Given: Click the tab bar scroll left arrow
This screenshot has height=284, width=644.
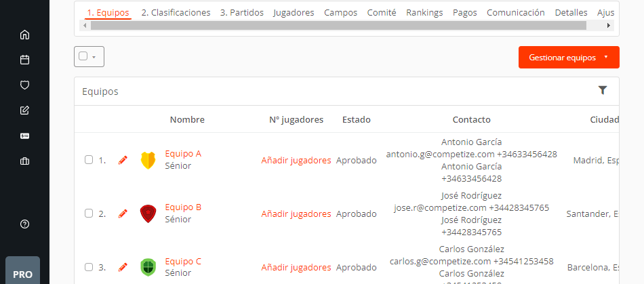Looking at the screenshot, I should coord(85,26).
